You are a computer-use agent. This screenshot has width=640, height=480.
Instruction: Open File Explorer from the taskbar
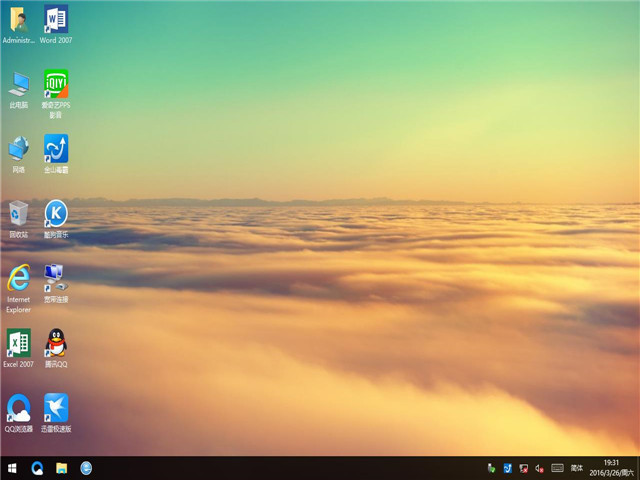(x=62, y=468)
